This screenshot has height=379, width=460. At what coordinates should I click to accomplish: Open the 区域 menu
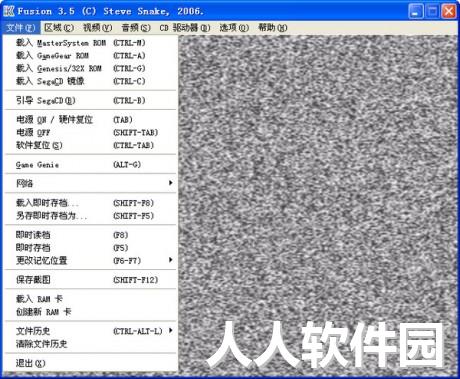pyautogui.click(x=59, y=28)
